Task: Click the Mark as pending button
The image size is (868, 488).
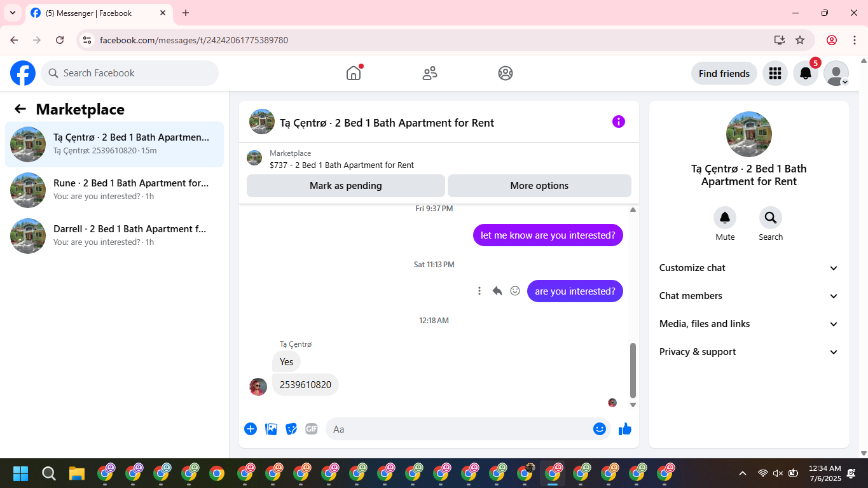Action: tap(346, 186)
